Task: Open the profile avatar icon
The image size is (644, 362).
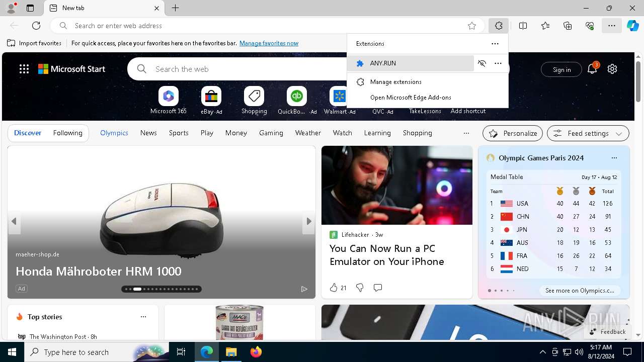Action: 11,8
